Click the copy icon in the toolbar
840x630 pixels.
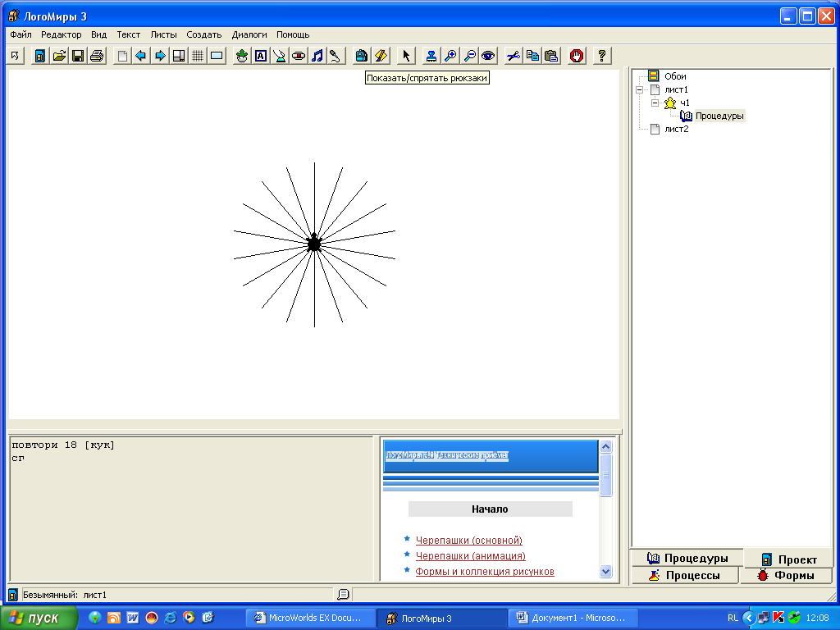click(x=532, y=56)
